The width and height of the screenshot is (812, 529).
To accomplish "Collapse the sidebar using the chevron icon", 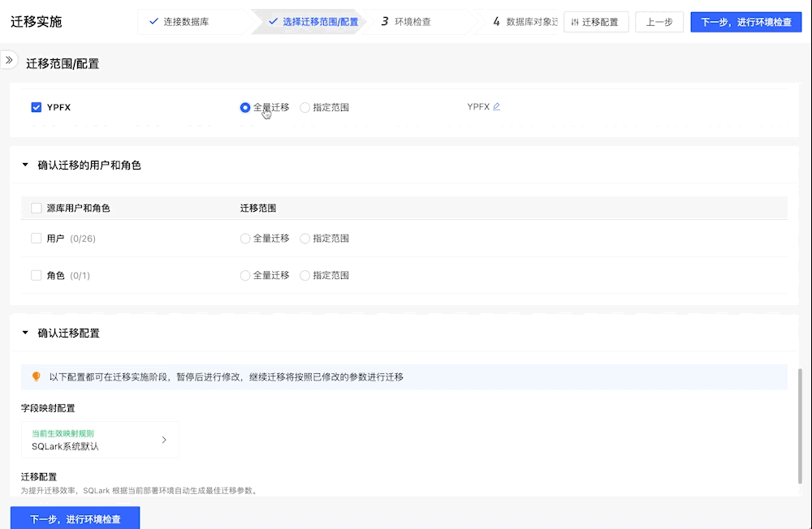I will [10, 58].
